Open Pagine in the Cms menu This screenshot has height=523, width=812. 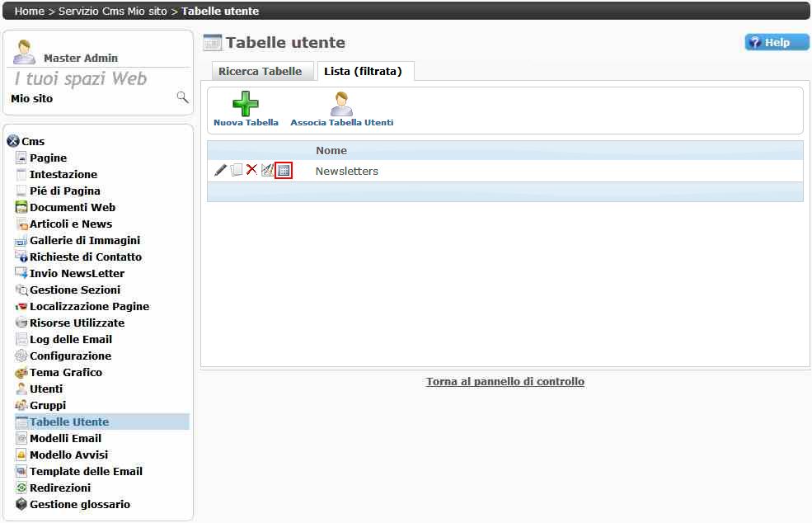pyautogui.click(x=48, y=158)
